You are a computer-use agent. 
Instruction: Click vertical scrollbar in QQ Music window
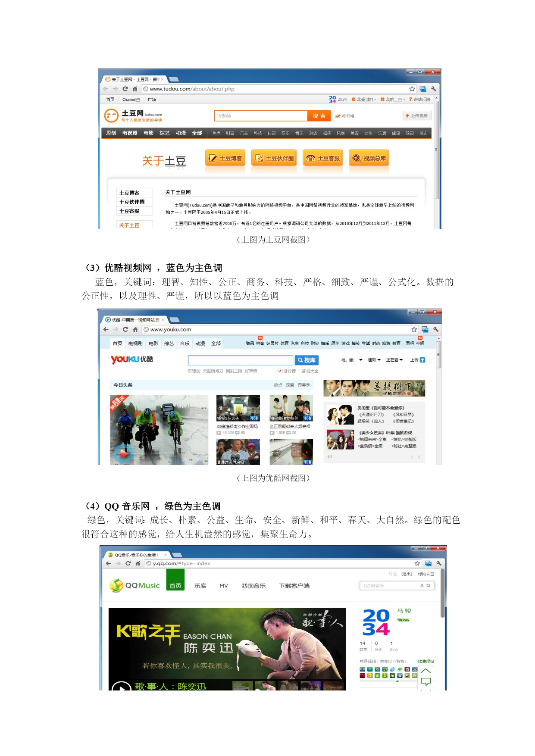(443, 593)
